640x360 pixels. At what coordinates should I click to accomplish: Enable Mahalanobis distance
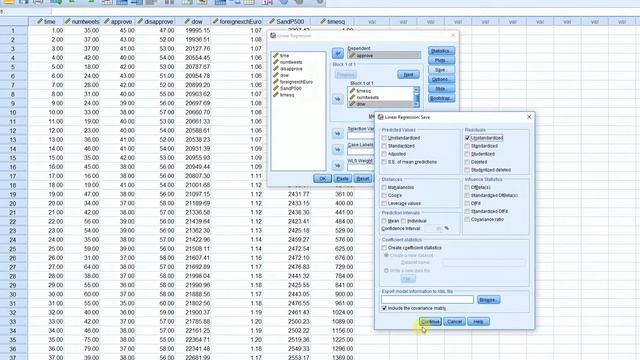[384, 187]
